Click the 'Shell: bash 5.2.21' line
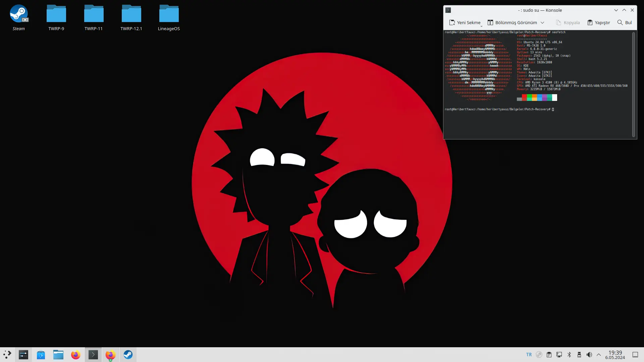 click(x=532, y=59)
